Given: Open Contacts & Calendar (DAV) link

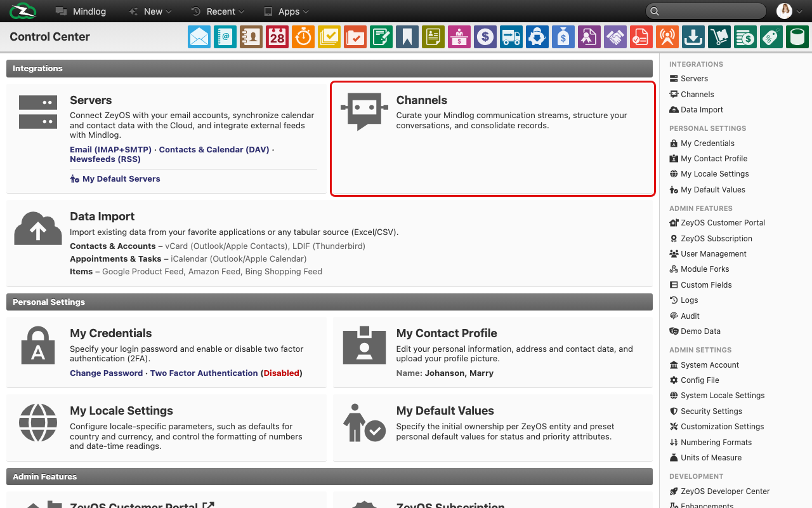Looking at the screenshot, I should coord(214,149).
